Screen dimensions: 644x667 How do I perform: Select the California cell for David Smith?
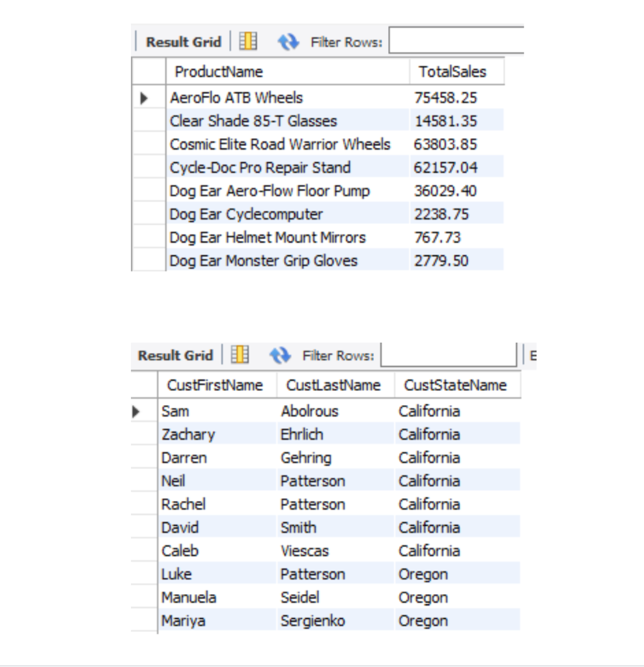pos(428,526)
